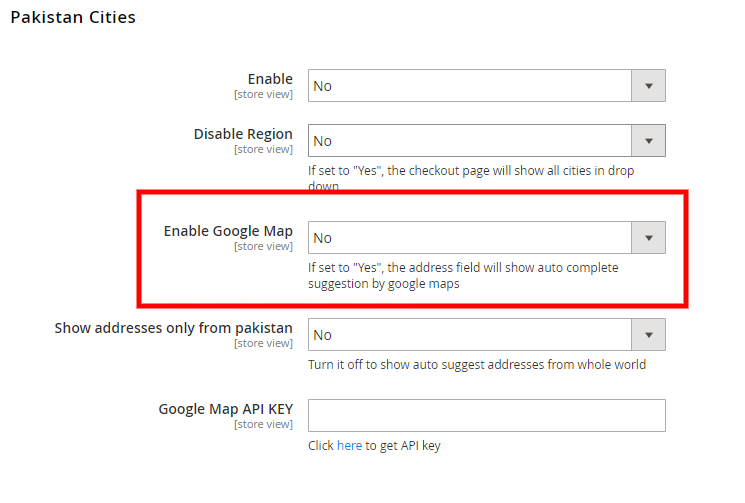
Task: Open Show addresses only from pakistan select
Action: [x=487, y=335]
